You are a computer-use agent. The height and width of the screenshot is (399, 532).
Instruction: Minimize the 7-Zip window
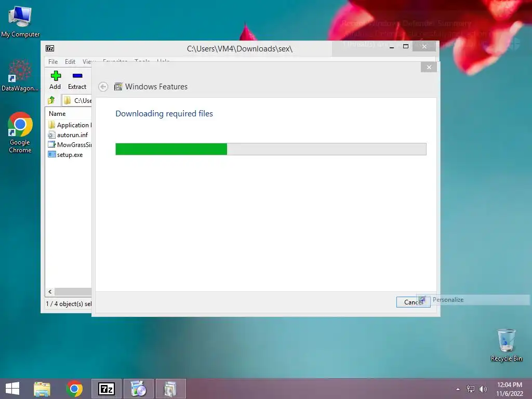(392, 47)
